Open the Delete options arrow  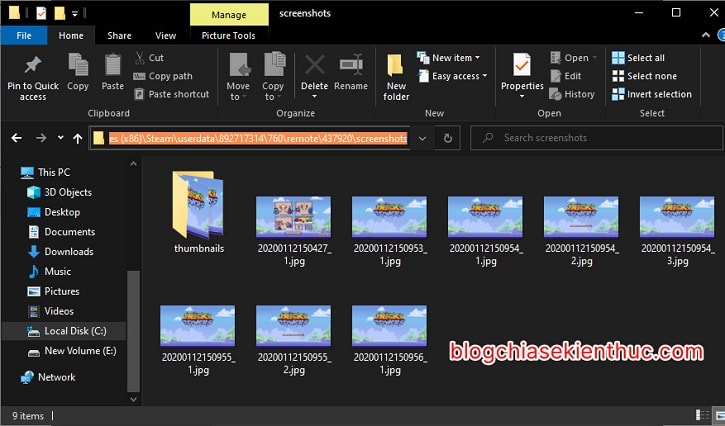coord(314,96)
